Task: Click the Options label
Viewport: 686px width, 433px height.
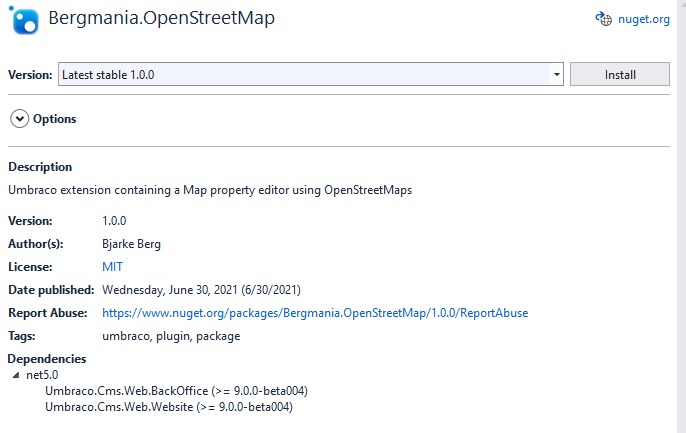Action: (55, 119)
